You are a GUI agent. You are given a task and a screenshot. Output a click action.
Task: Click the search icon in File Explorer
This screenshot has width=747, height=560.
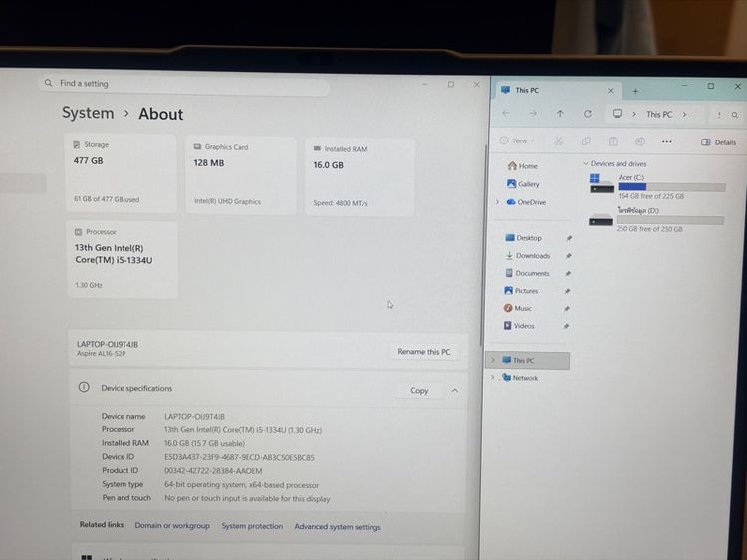pyautogui.click(x=735, y=115)
